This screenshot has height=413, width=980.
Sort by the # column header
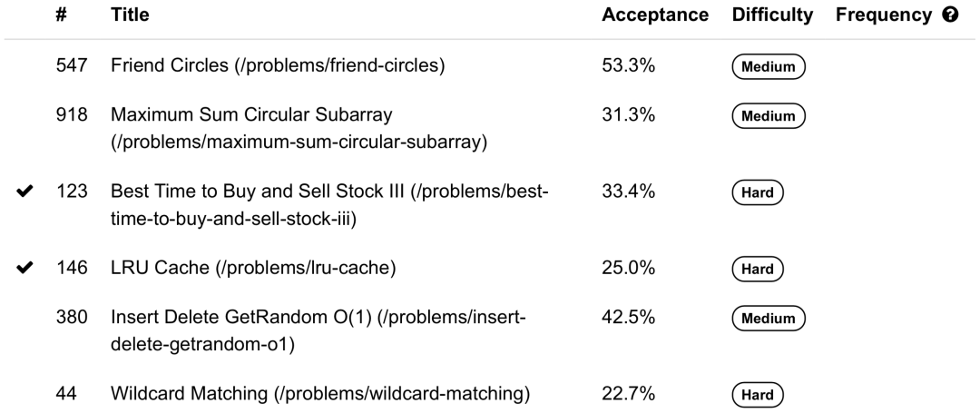tap(61, 15)
